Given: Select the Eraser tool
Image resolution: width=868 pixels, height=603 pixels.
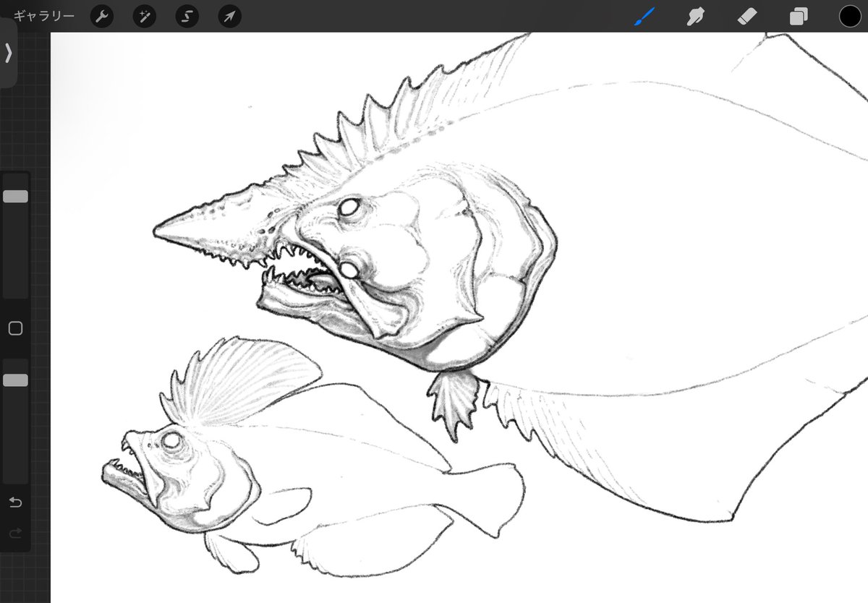Looking at the screenshot, I should tap(747, 16).
